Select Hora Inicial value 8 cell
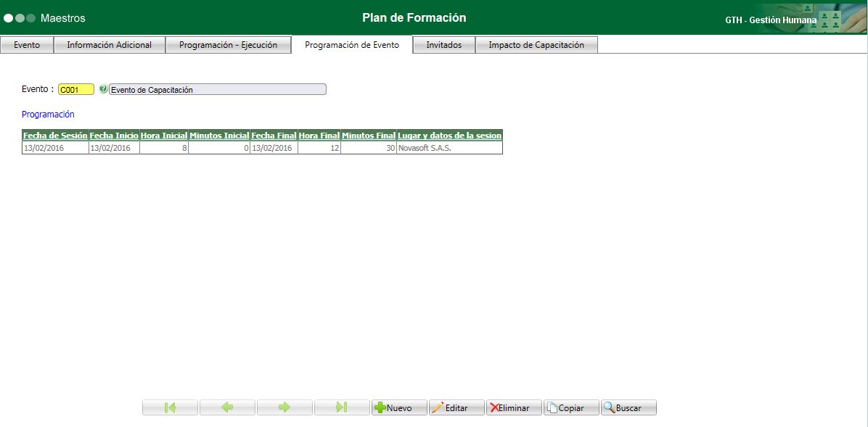The width and height of the screenshot is (868, 427). pos(164,148)
